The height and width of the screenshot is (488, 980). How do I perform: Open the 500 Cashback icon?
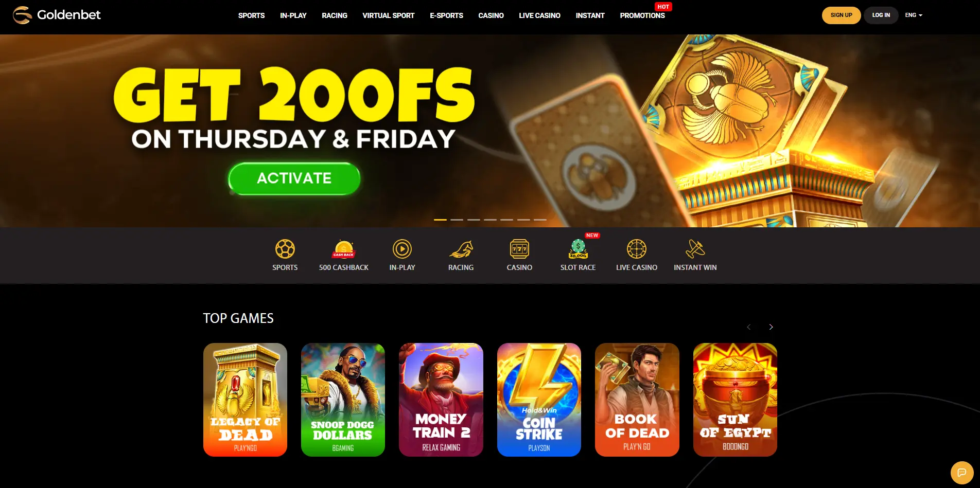[x=344, y=249]
